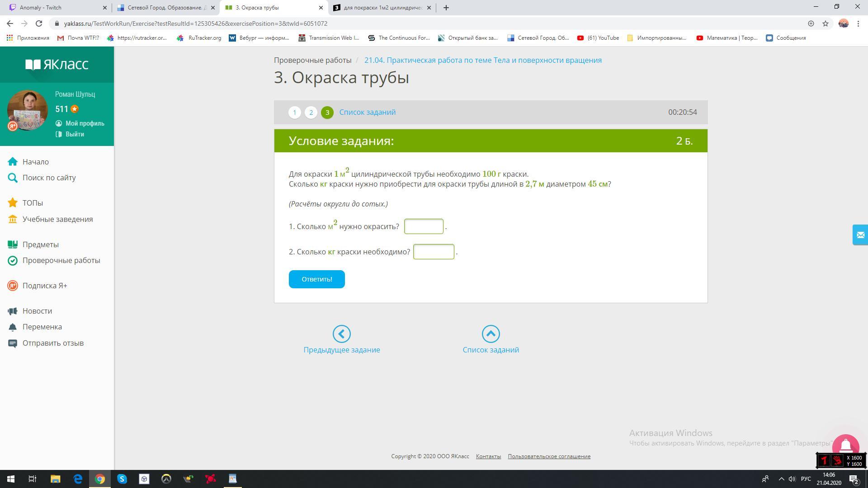Click the ТОПы star icon
Screen dimensions: 868x488
pos(13,203)
